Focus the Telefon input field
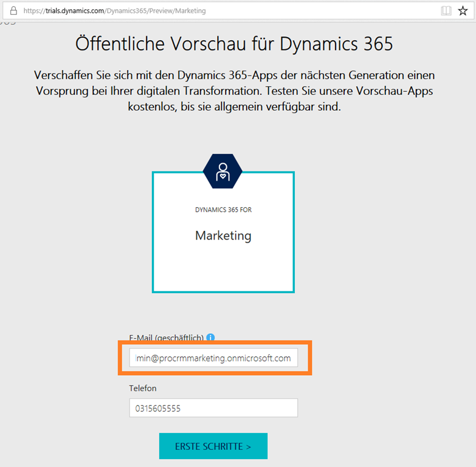The height and width of the screenshot is (467, 476). (213, 408)
